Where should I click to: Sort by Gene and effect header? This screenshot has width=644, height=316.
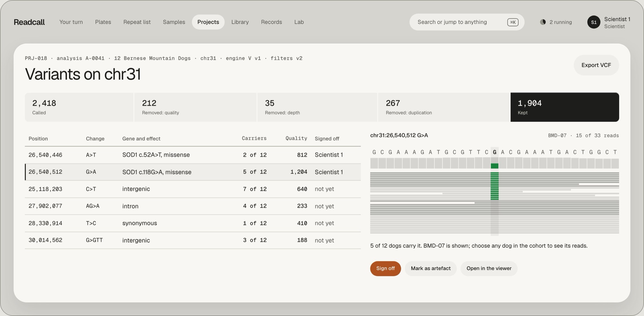[x=141, y=139]
